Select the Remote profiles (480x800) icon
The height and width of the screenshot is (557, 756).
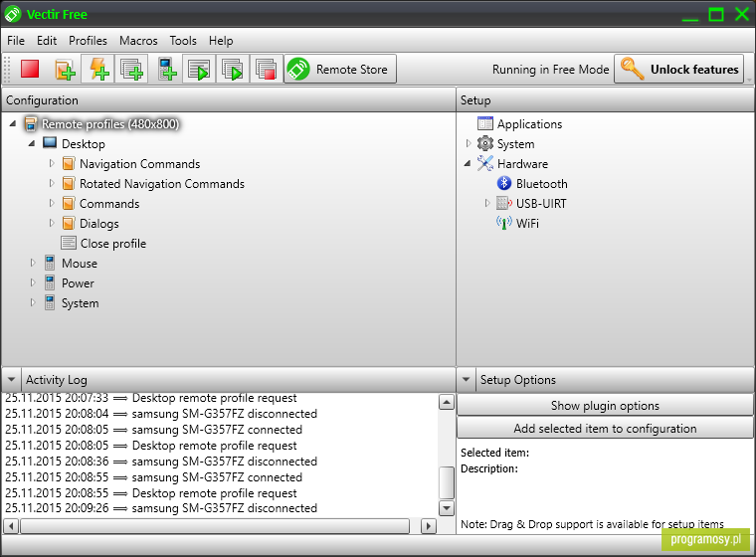(x=31, y=124)
